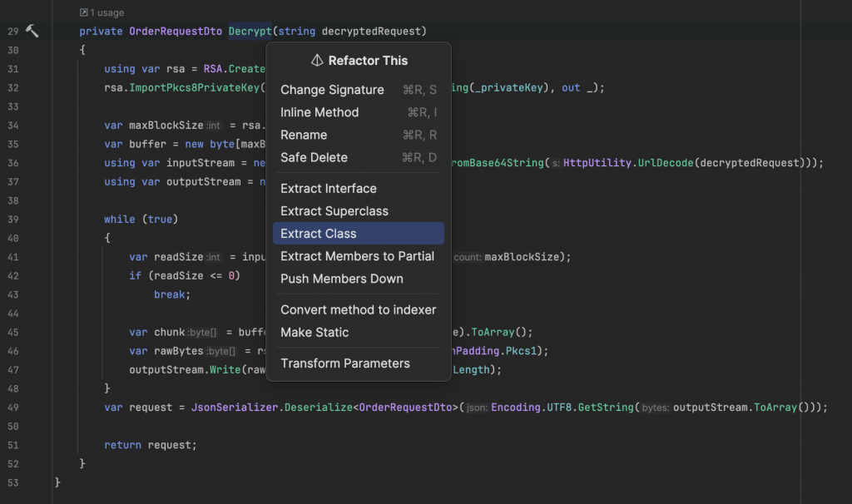Open the "1 usage" code lens link
Viewport: 852px width, 504px height.
pyautogui.click(x=106, y=13)
